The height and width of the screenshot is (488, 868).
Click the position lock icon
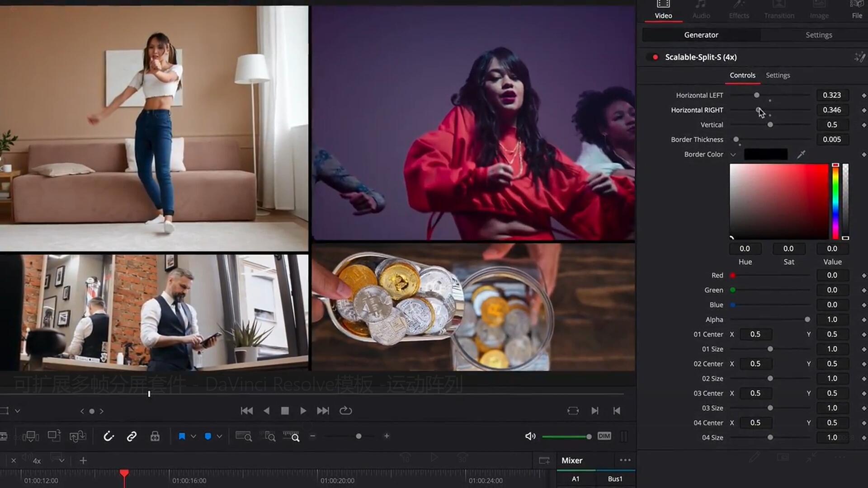[x=155, y=436]
